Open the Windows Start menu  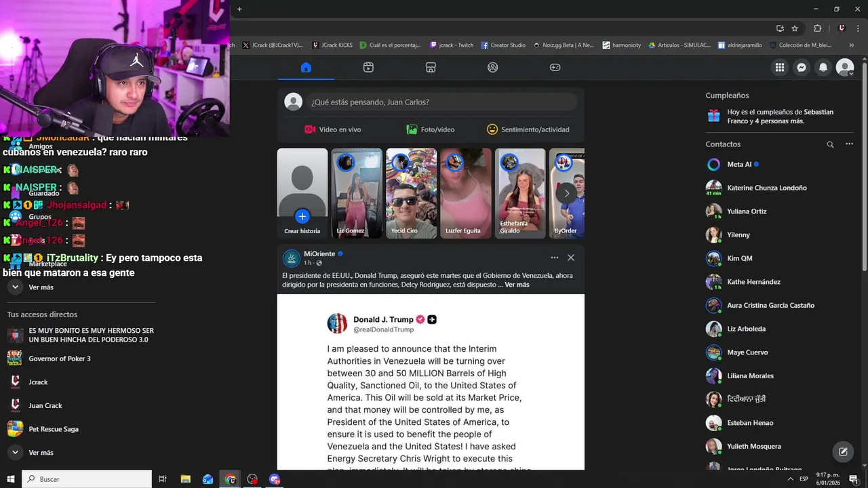point(11,479)
